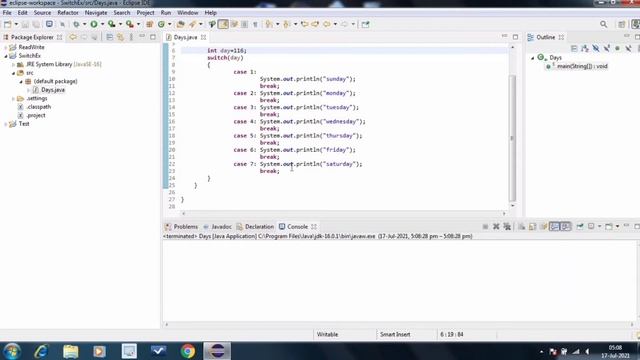Click the Package Explorer back arrow icon

coord(73,37)
